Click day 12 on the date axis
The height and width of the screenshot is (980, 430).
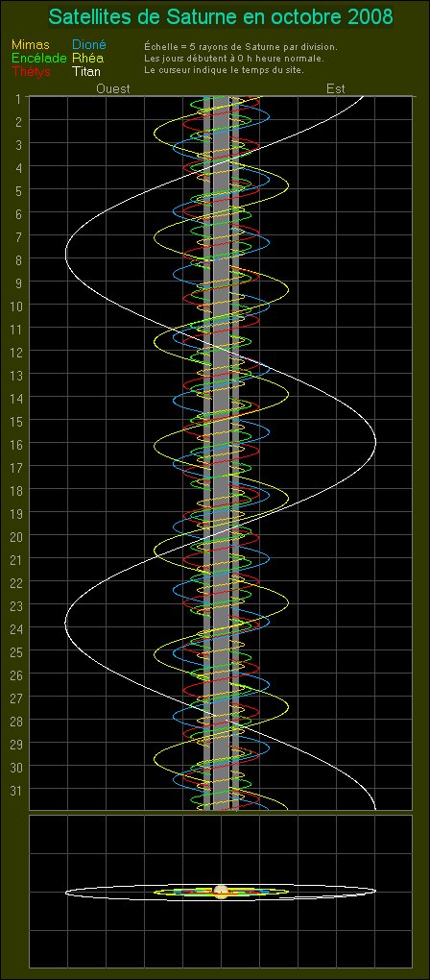click(17, 352)
